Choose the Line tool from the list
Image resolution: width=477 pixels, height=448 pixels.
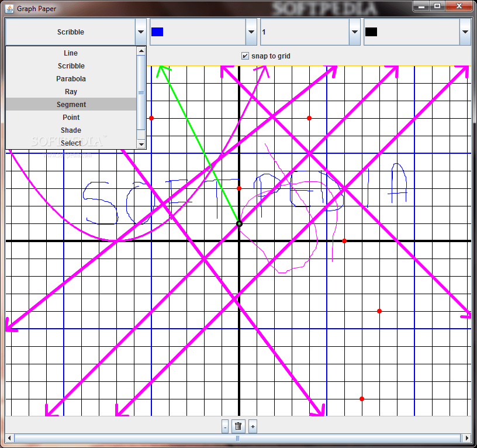pos(70,53)
